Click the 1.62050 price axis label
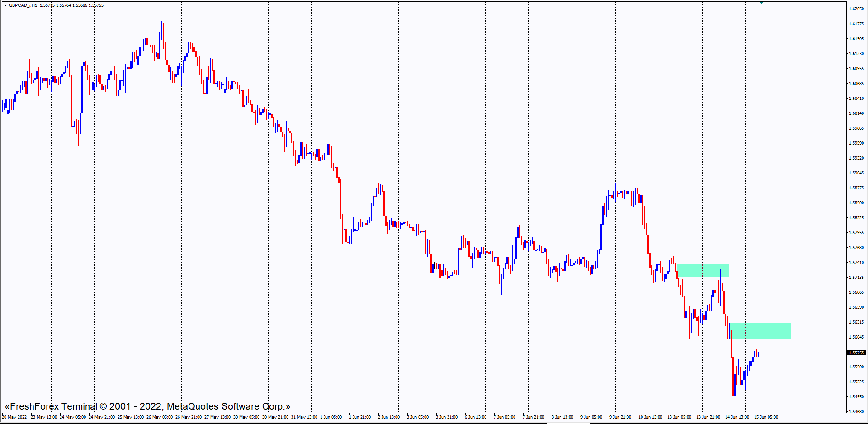Image resolution: width=868 pixels, height=424 pixels. (856, 9)
